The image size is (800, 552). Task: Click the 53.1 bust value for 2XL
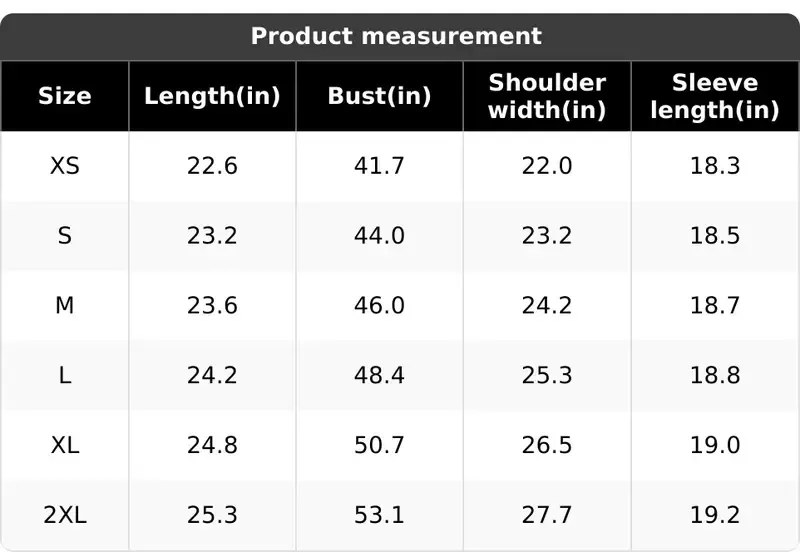coord(379,515)
